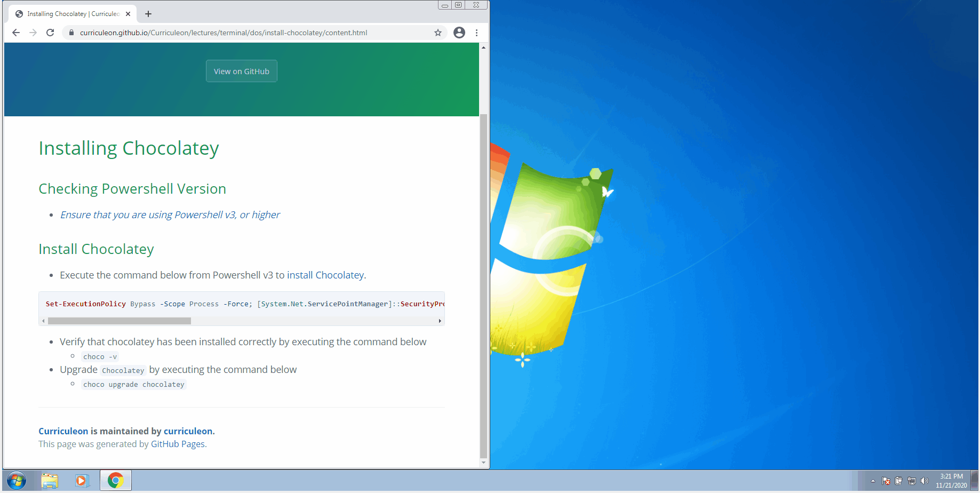Viewport: 980px width, 493px height.
Task: Follow the GitHub Pages link
Action: click(177, 443)
